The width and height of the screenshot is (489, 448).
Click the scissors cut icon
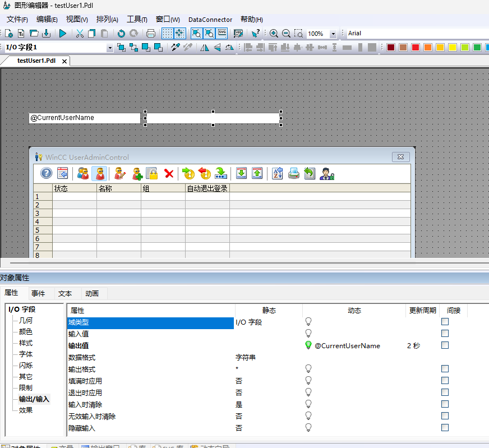[80, 34]
